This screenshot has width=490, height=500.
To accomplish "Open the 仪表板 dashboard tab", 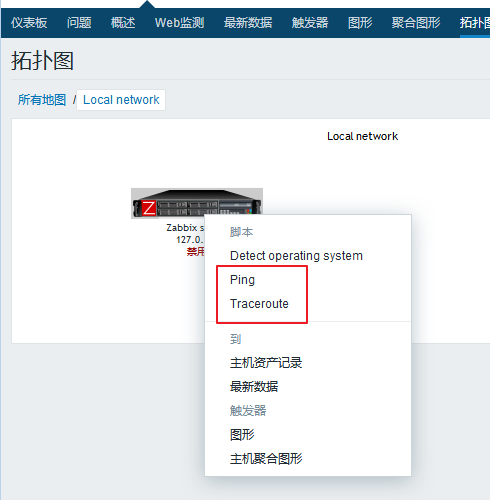I will tap(29, 23).
